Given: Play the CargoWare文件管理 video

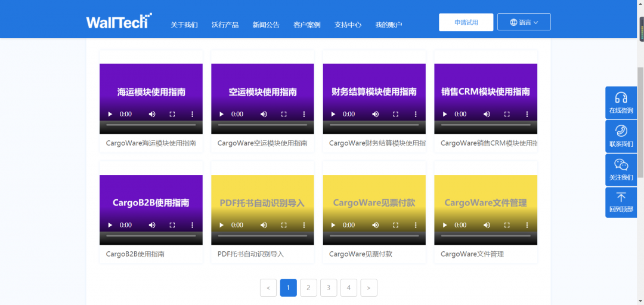Looking at the screenshot, I should pos(445,225).
